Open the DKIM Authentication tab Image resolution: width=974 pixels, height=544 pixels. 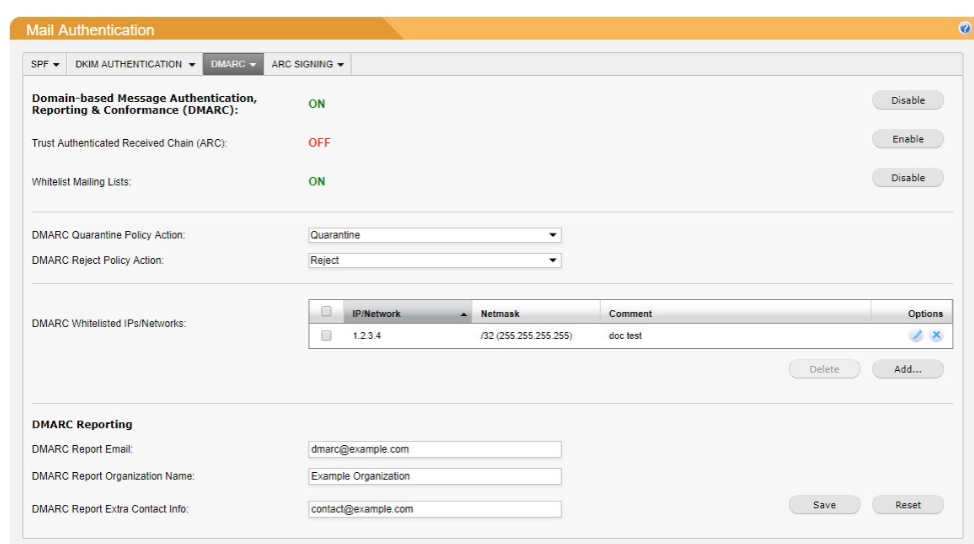[x=135, y=64]
